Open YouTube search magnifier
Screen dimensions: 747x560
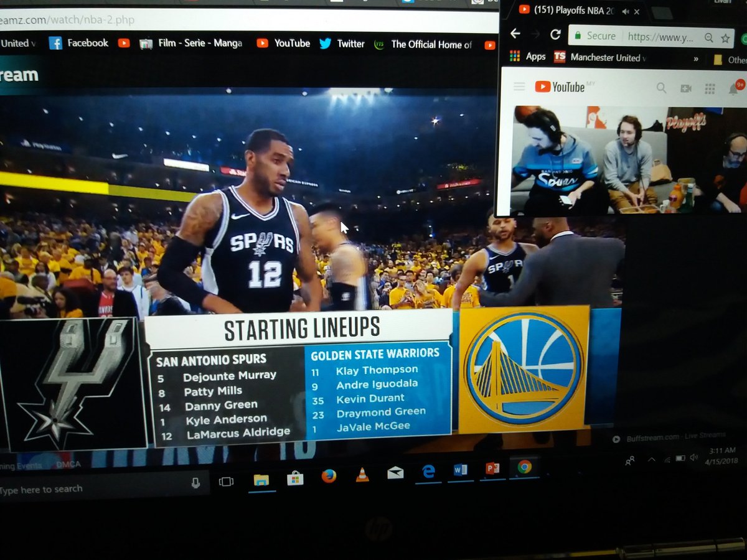(661, 88)
